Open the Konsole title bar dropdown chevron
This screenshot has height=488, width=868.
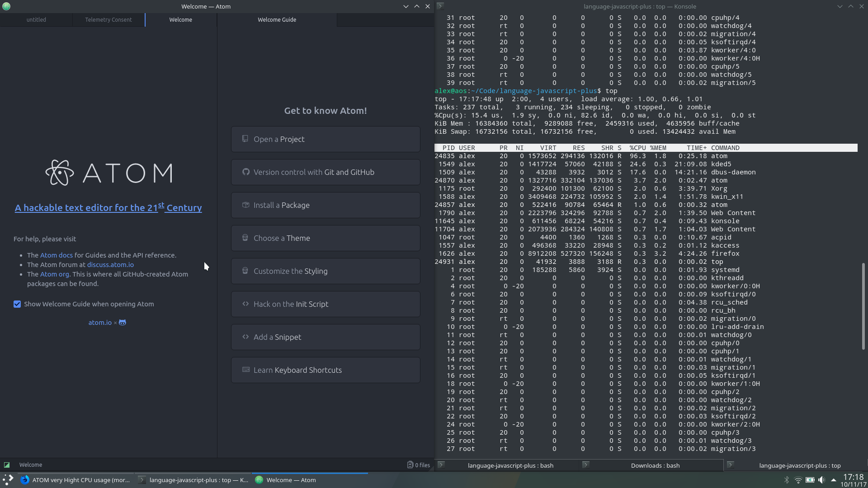coord(840,6)
